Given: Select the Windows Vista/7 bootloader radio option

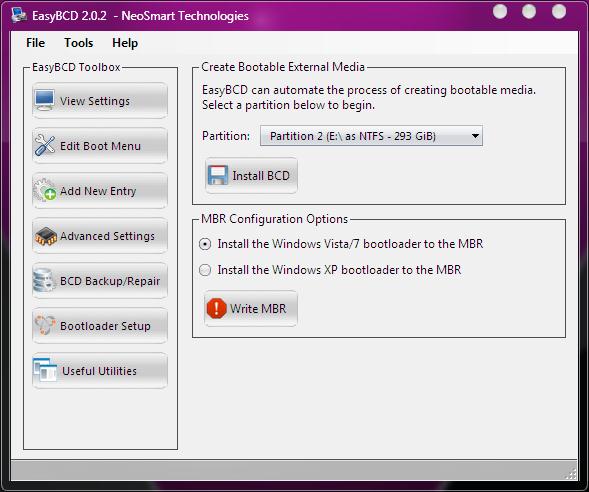Looking at the screenshot, I should tap(205, 244).
